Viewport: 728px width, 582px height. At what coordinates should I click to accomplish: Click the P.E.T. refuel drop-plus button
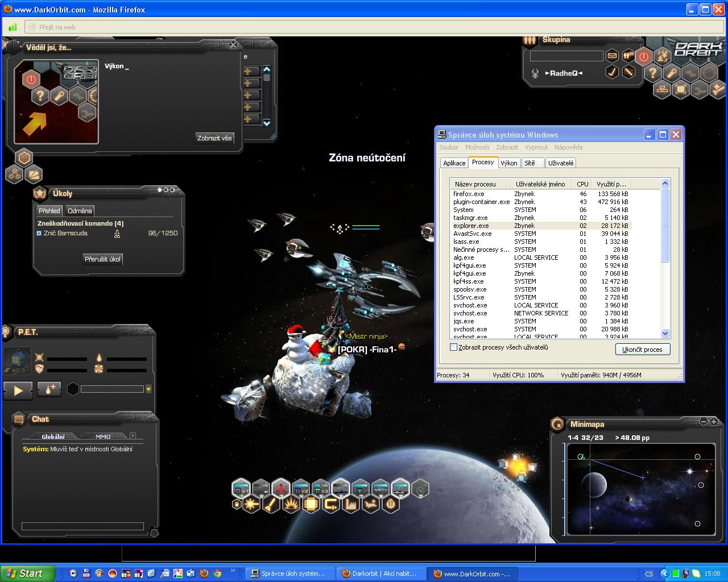coord(49,389)
